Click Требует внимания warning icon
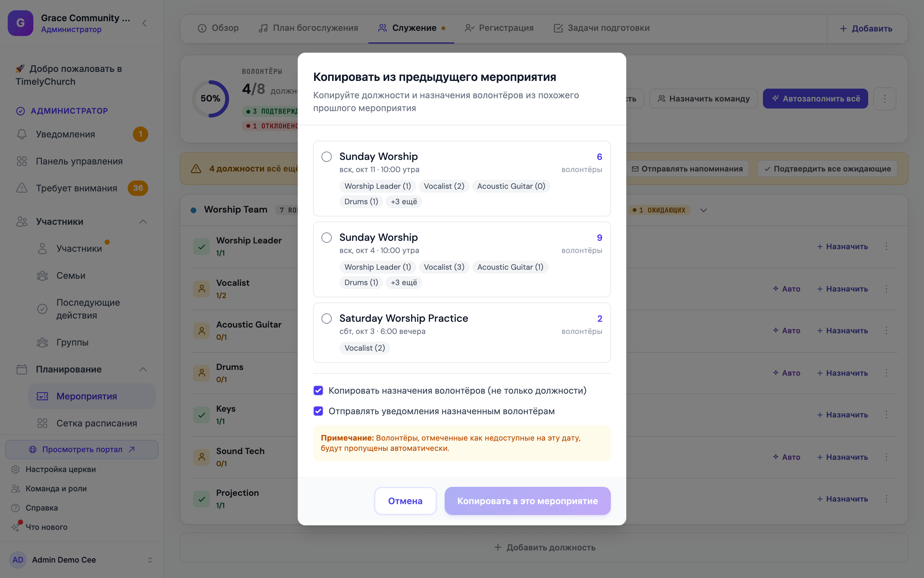The image size is (924, 578). 22,188
